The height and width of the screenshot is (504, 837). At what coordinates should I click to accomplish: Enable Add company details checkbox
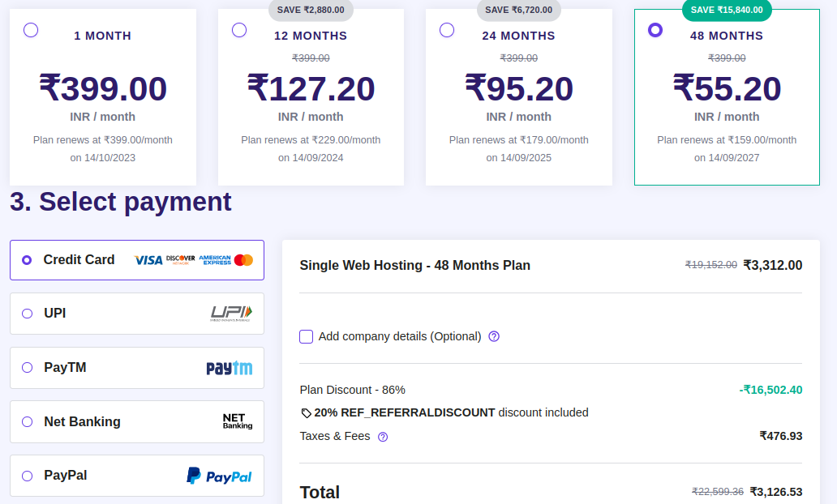click(x=307, y=336)
